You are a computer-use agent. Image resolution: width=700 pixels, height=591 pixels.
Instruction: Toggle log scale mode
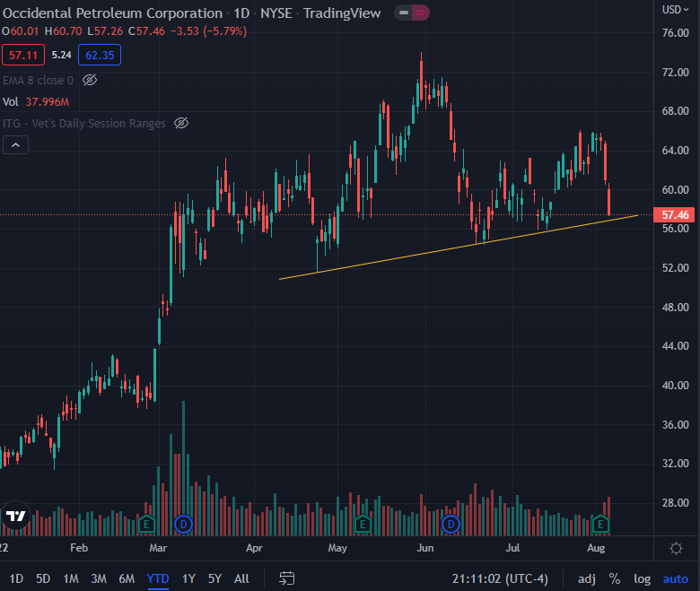pyautogui.click(x=642, y=578)
